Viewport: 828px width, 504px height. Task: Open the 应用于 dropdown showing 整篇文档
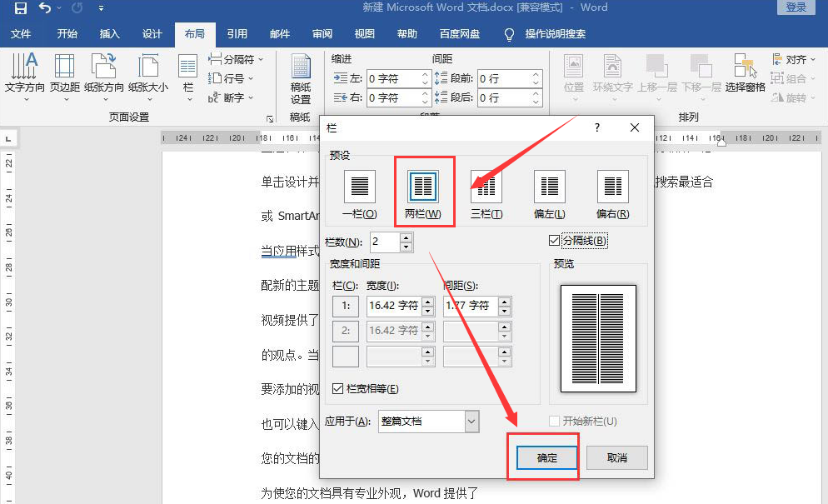[x=428, y=422]
